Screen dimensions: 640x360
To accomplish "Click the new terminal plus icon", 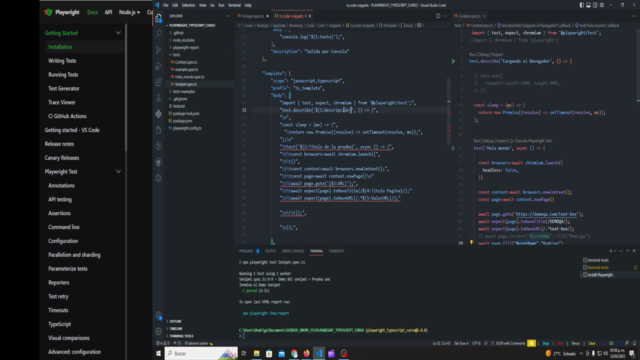I will pos(611,251).
